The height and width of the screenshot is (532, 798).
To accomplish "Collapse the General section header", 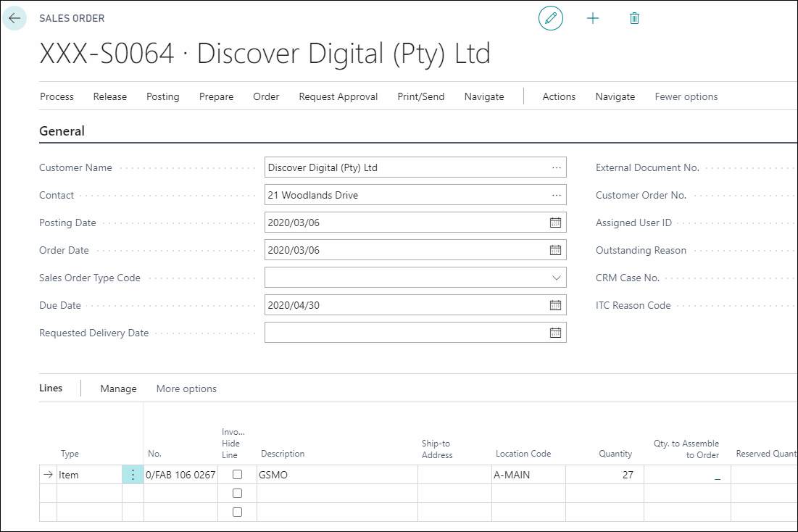I will (x=62, y=131).
